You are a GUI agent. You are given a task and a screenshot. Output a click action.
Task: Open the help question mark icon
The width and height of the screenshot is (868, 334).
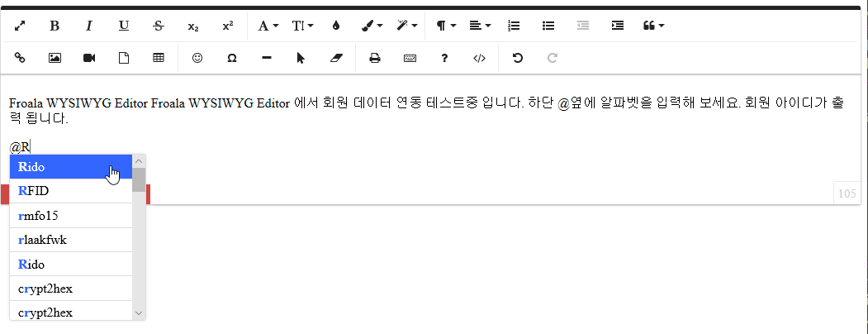(444, 58)
